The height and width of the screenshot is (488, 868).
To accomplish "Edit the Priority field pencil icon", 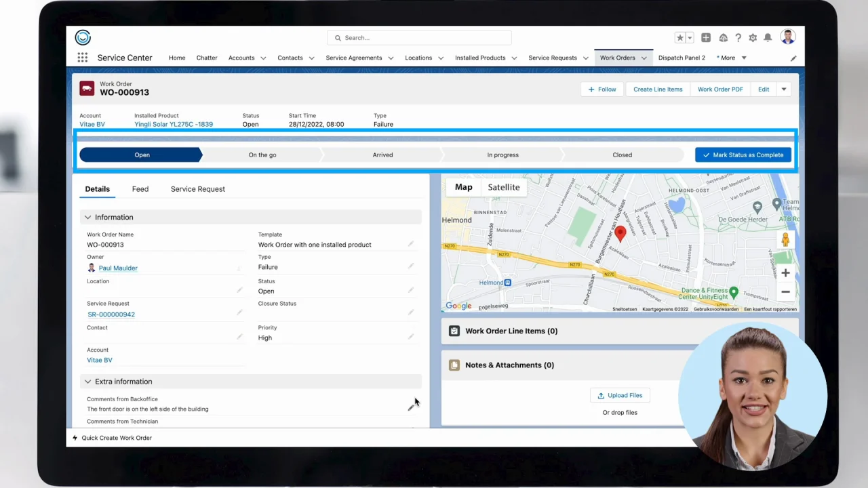I will (x=410, y=336).
